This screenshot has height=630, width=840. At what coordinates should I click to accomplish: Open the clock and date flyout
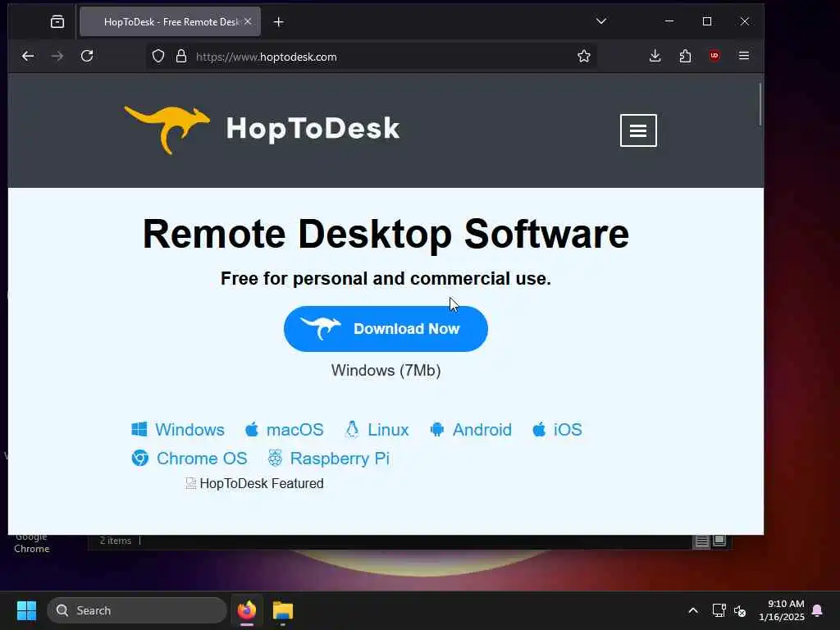[x=782, y=610]
